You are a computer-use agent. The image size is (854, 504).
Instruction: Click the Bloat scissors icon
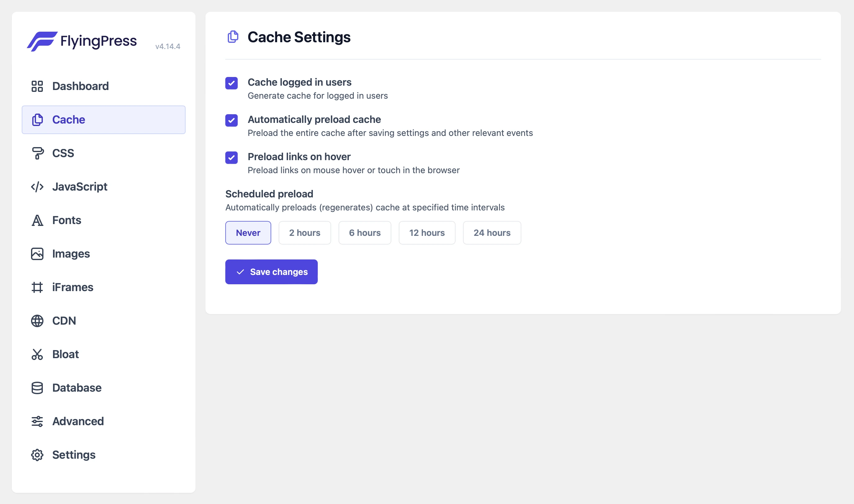point(37,354)
